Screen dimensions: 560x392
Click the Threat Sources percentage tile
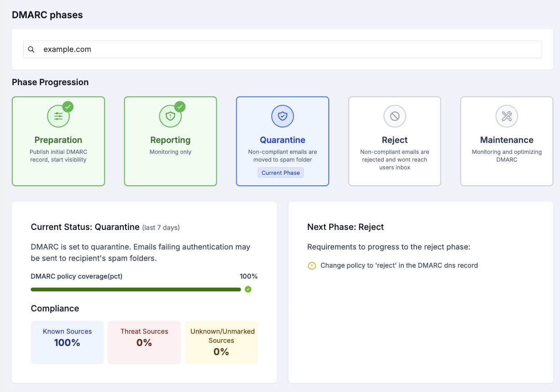coord(144,342)
